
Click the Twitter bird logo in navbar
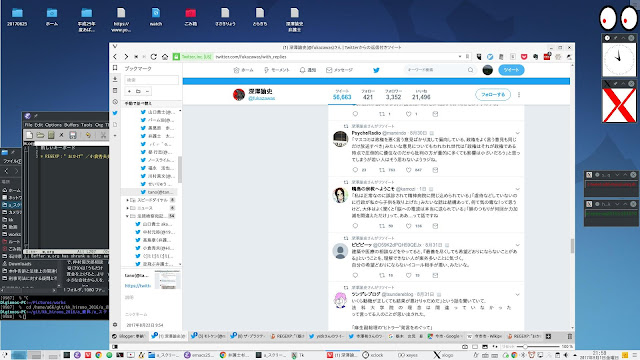(x=376, y=70)
